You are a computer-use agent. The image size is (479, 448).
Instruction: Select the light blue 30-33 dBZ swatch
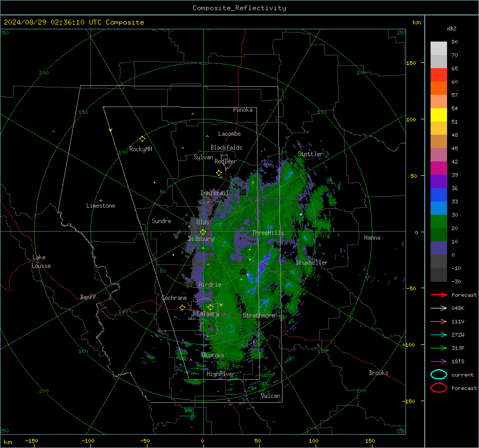point(439,208)
